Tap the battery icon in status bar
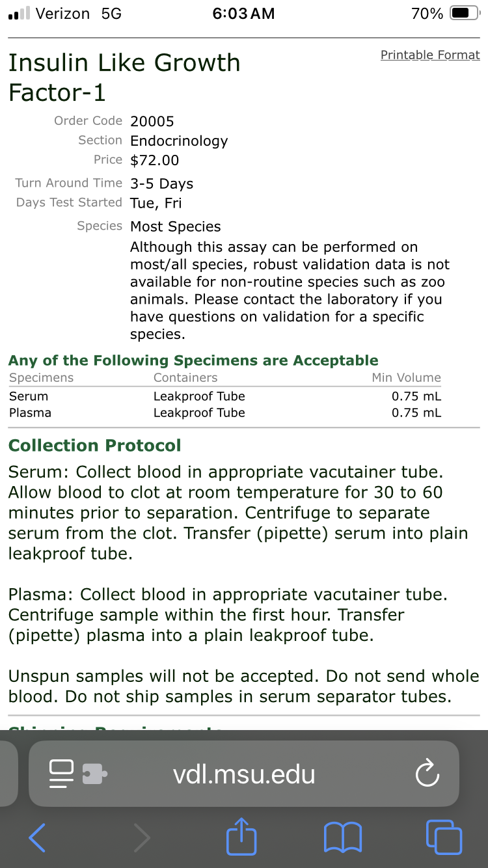This screenshot has height=868, width=488. tap(465, 14)
